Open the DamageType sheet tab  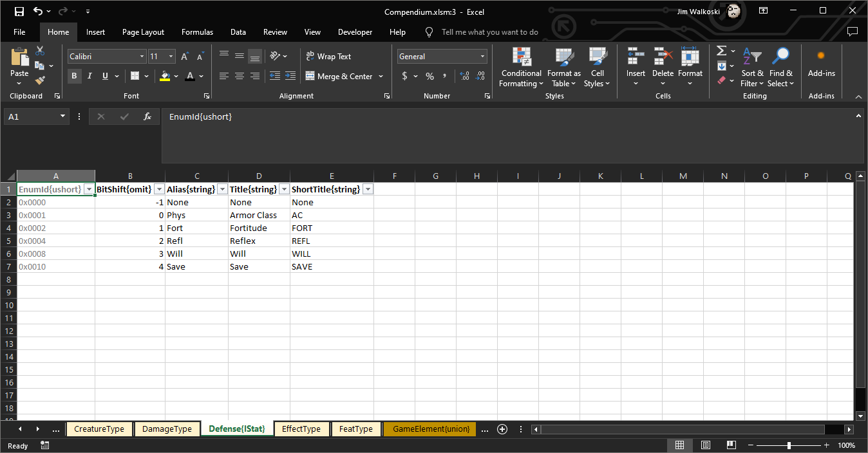point(167,429)
